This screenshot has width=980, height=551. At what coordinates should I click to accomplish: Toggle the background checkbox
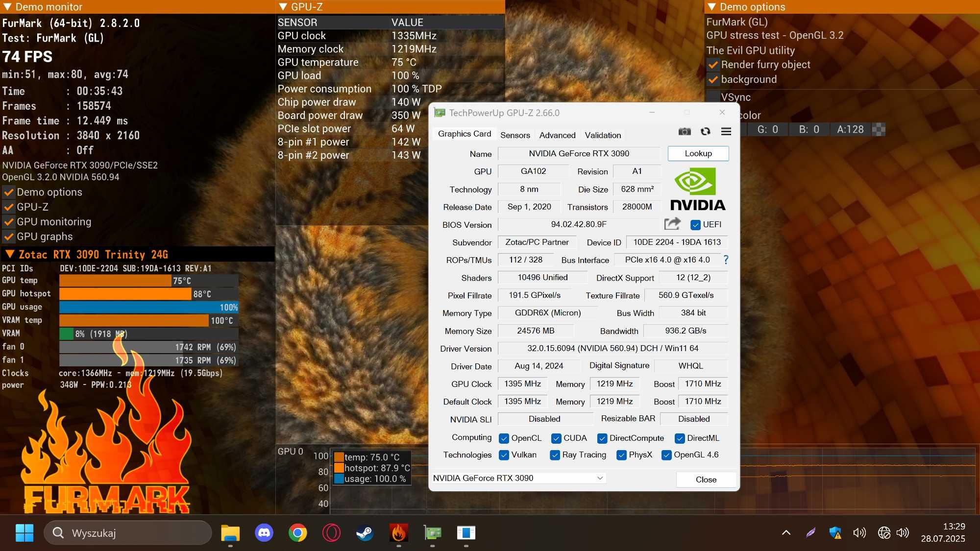713,79
